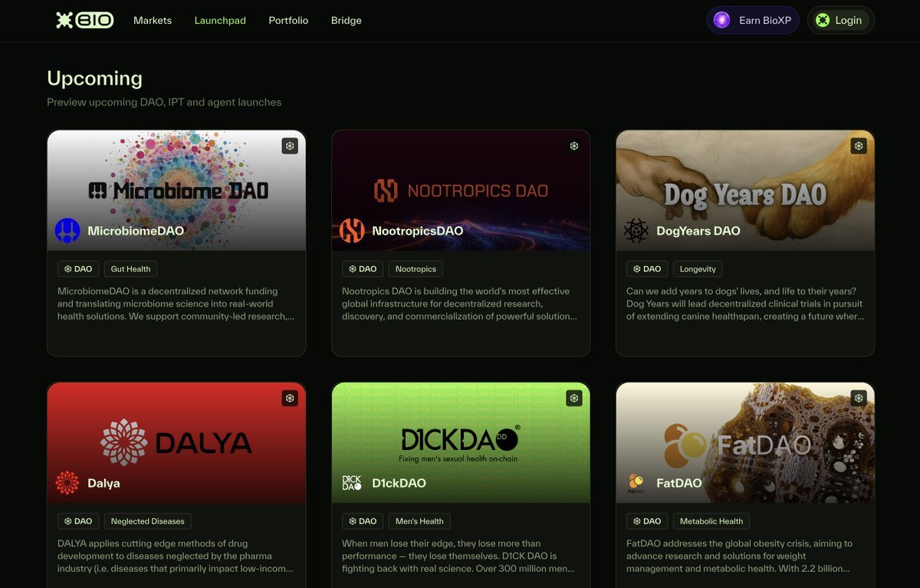Image resolution: width=920 pixels, height=588 pixels.
Task: Open the FatDAO banner image
Action: (745, 442)
